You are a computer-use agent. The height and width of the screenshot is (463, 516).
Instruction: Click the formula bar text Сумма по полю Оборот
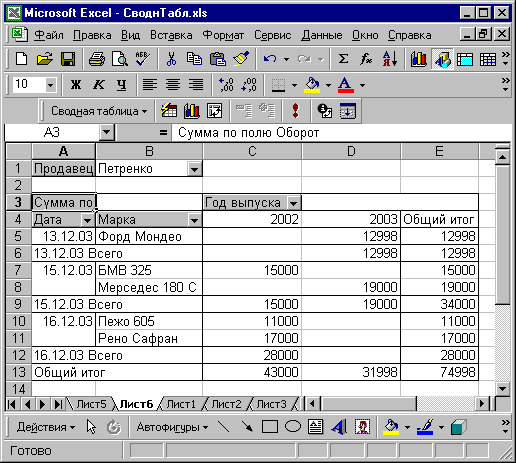tap(248, 133)
